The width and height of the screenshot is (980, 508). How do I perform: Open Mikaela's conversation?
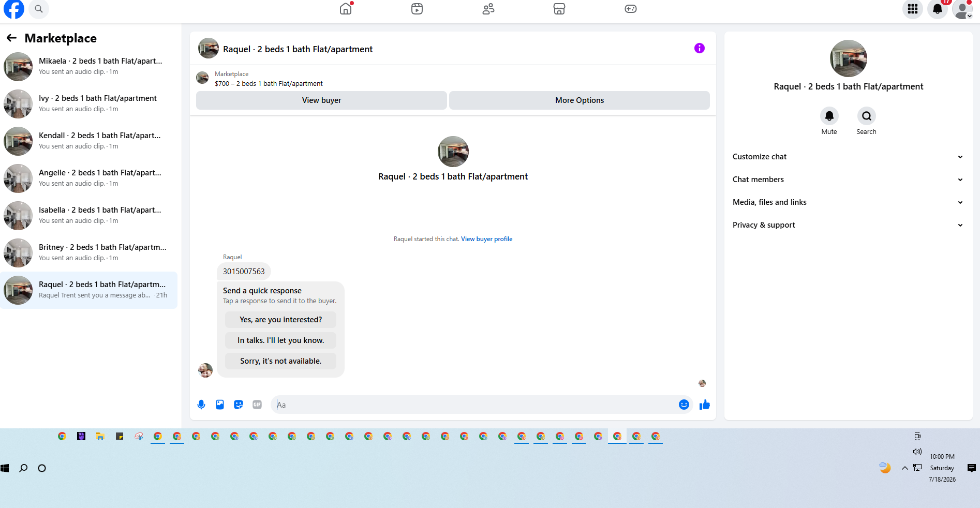[x=89, y=67]
